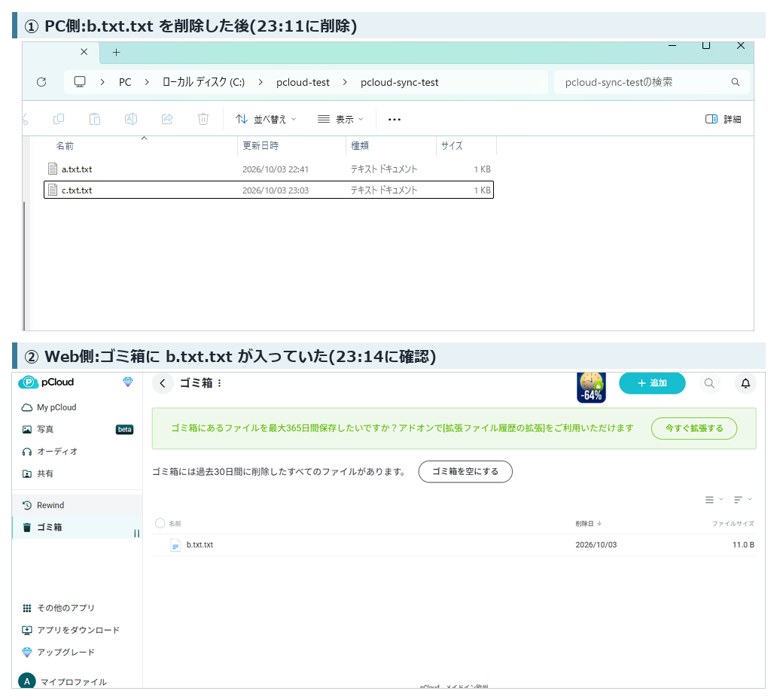Navigate to pcloud-test breadcrumb folder

[303, 82]
